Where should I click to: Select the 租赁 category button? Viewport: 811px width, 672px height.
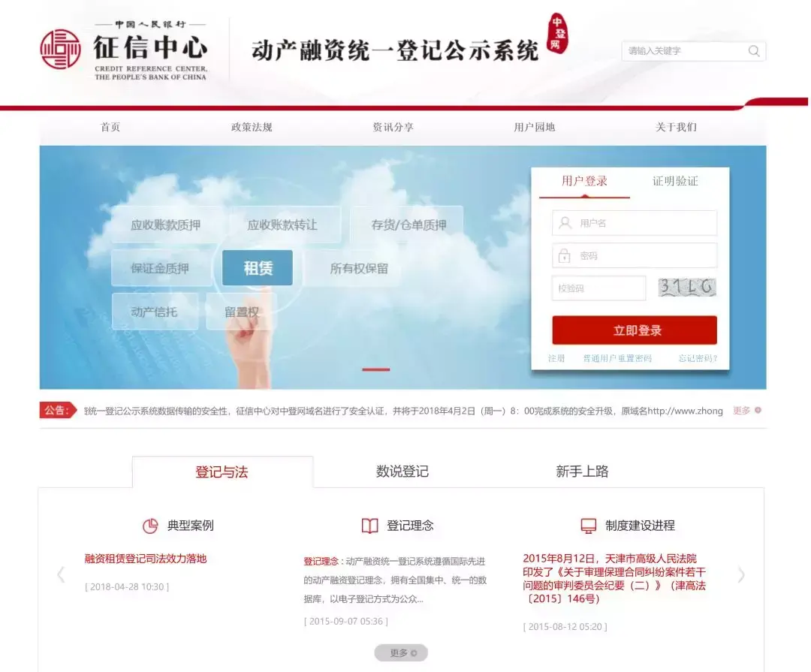pyautogui.click(x=258, y=268)
